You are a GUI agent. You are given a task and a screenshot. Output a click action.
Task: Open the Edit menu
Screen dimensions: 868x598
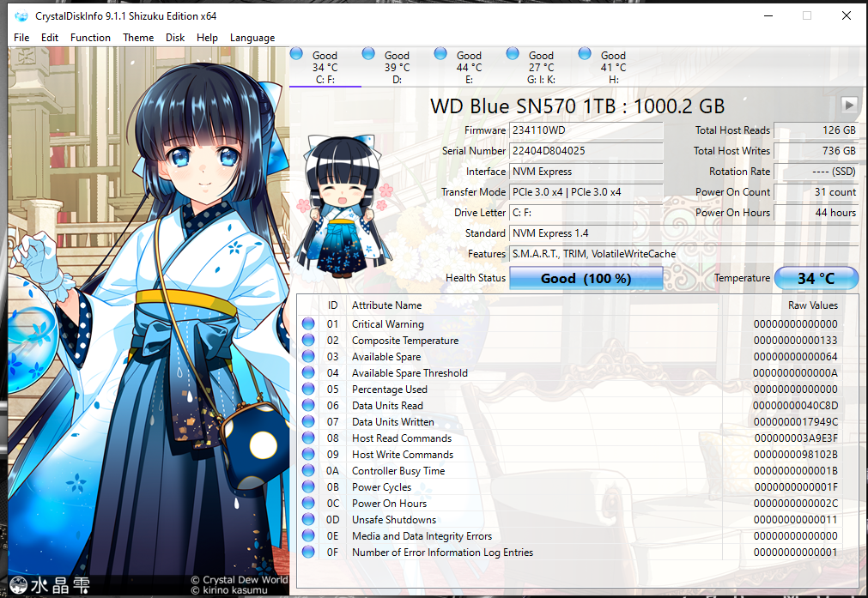(x=49, y=38)
